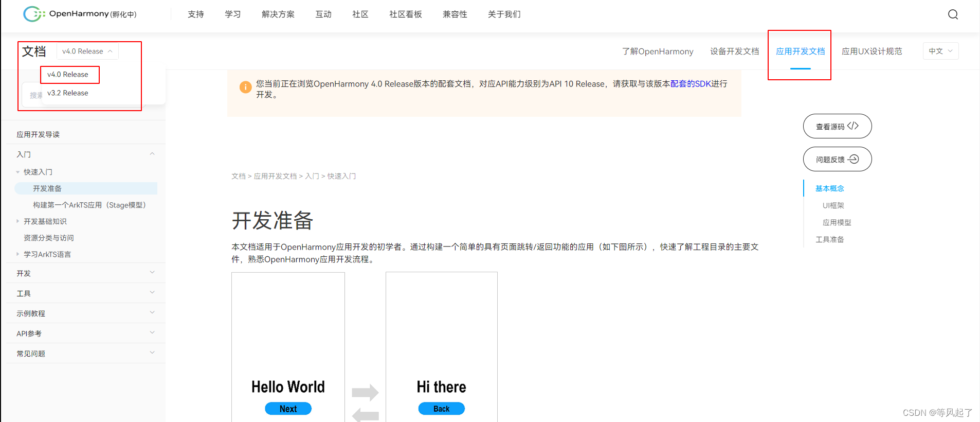Expand the 开发 section chevron
980x422 pixels.
152,272
